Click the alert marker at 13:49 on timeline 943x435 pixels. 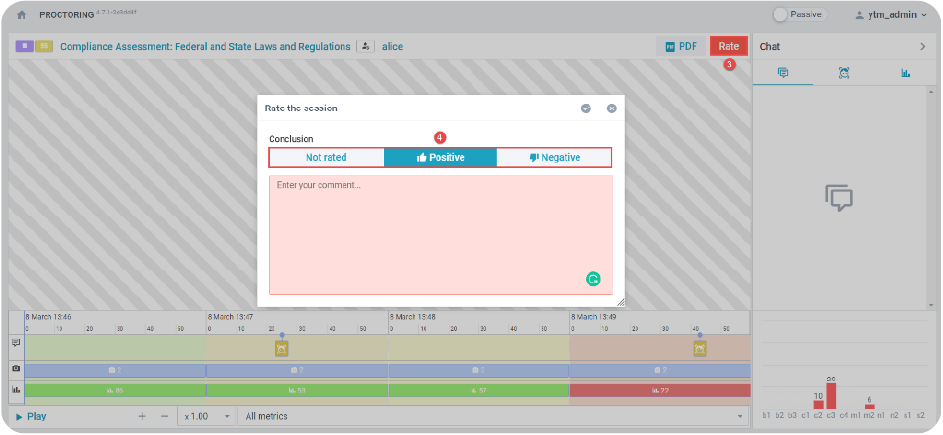click(x=699, y=348)
